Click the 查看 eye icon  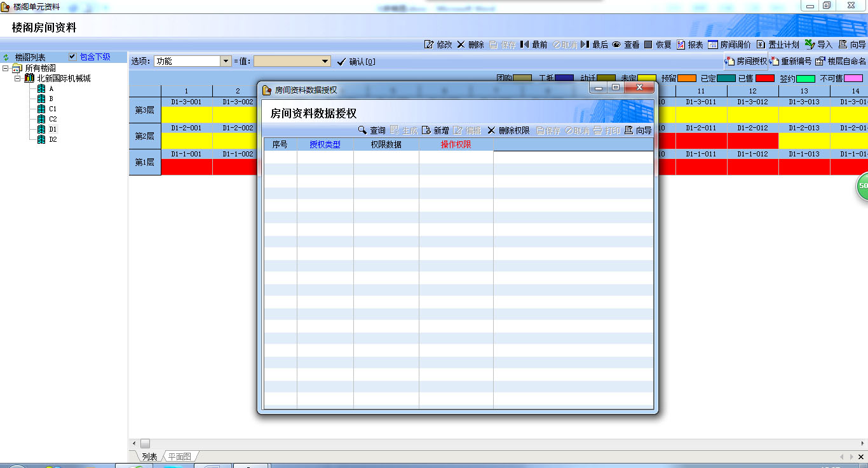pyautogui.click(x=616, y=45)
